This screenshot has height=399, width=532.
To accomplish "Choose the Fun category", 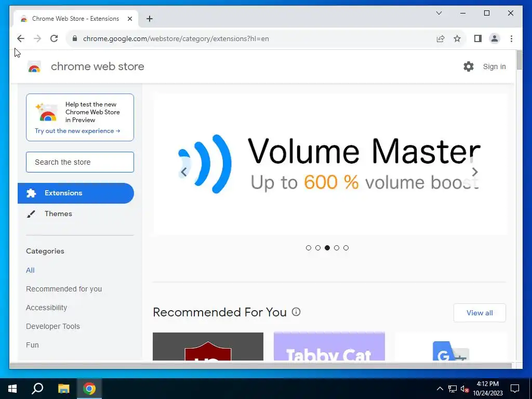I will click(x=32, y=345).
